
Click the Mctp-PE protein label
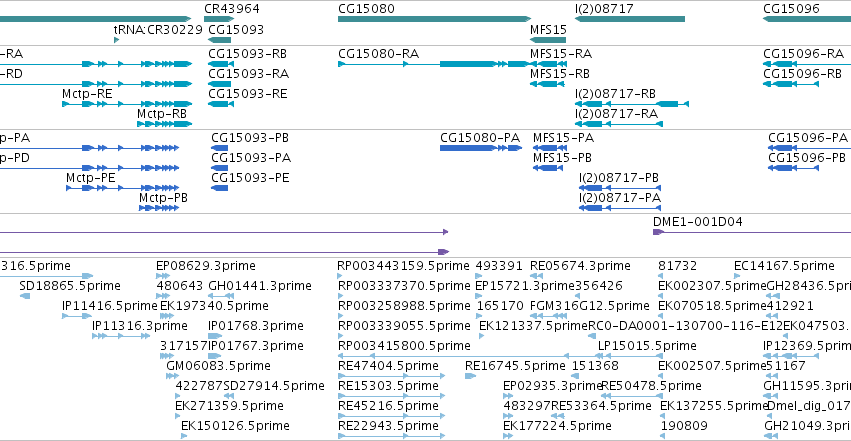(x=91, y=178)
